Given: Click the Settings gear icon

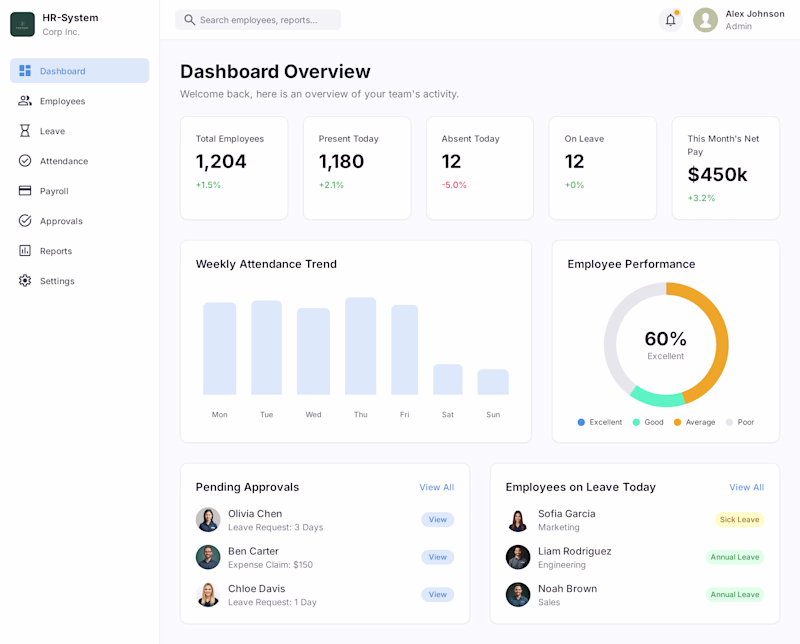Looking at the screenshot, I should pos(25,281).
